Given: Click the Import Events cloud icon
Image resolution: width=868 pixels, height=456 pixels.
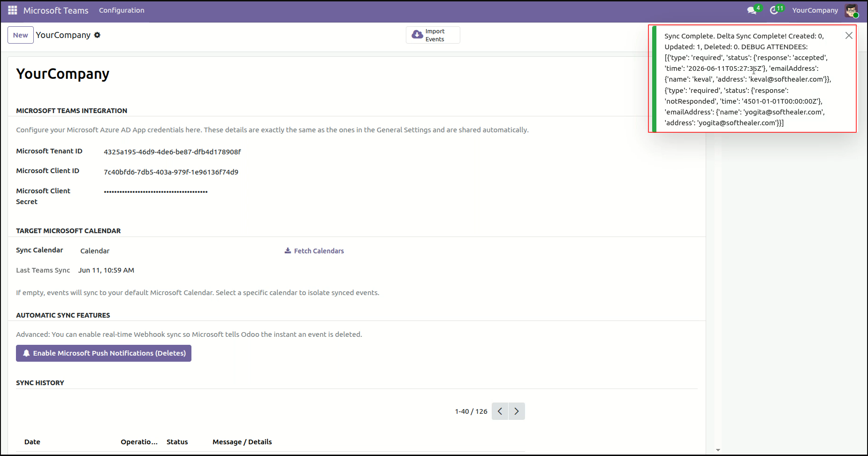Looking at the screenshot, I should click(417, 35).
